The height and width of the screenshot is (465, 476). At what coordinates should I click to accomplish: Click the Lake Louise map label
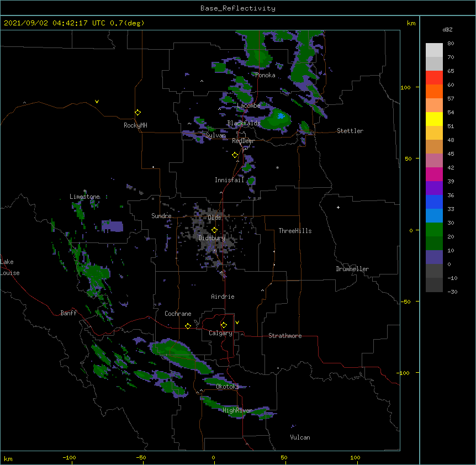10,267
